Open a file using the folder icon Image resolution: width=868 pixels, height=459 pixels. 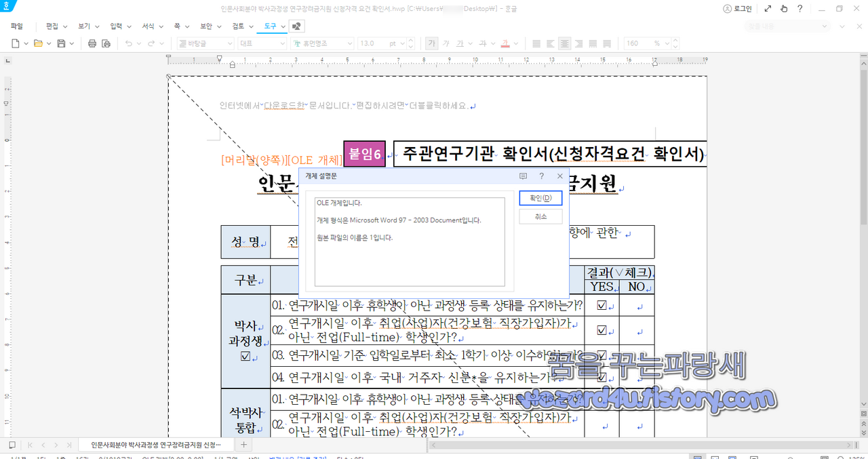(39, 43)
